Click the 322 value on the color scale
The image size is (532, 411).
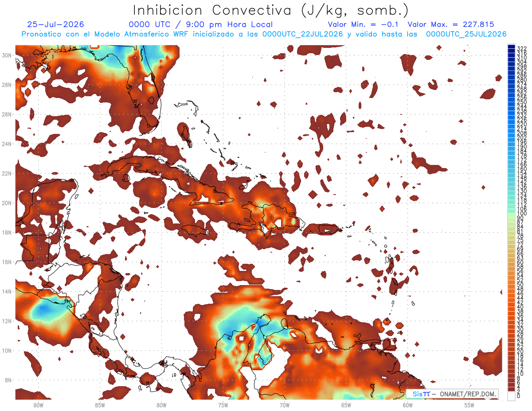[522, 49]
